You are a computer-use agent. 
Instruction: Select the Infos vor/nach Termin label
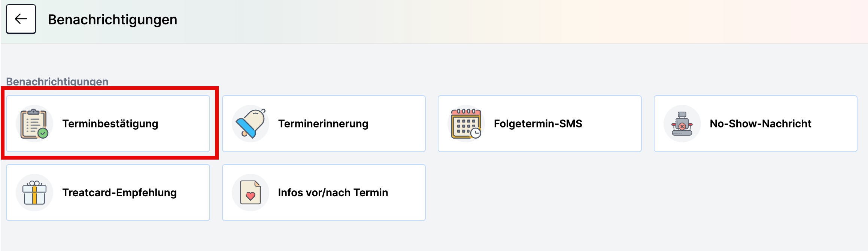pyautogui.click(x=333, y=193)
